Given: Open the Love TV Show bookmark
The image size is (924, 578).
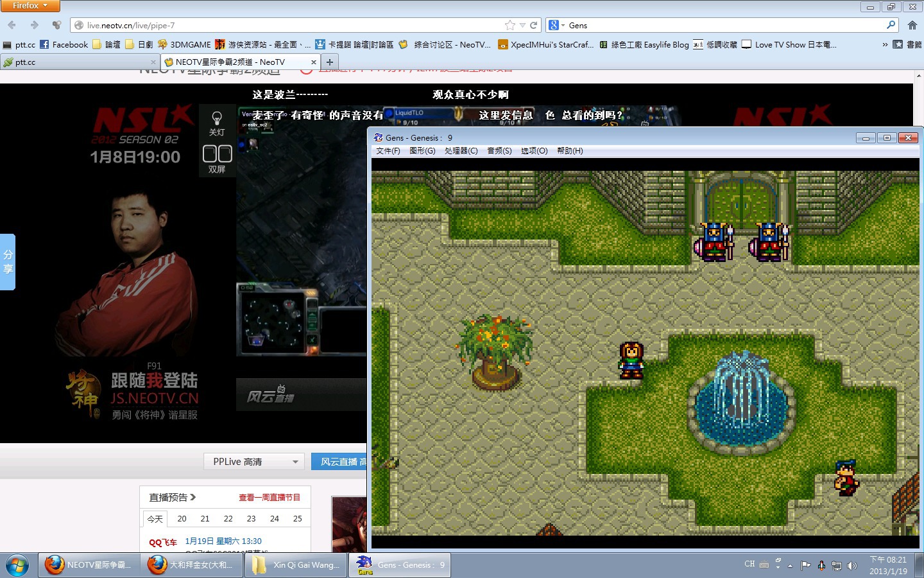Looking at the screenshot, I should pyautogui.click(x=789, y=44).
